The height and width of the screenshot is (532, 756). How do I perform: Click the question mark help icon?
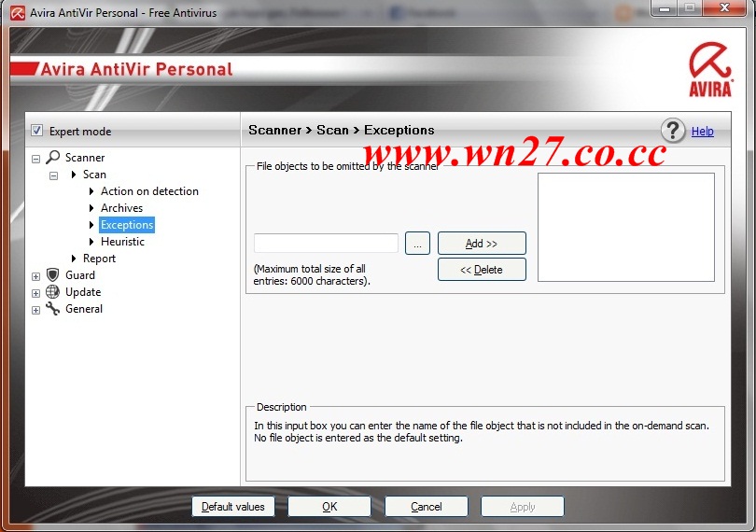(673, 131)
